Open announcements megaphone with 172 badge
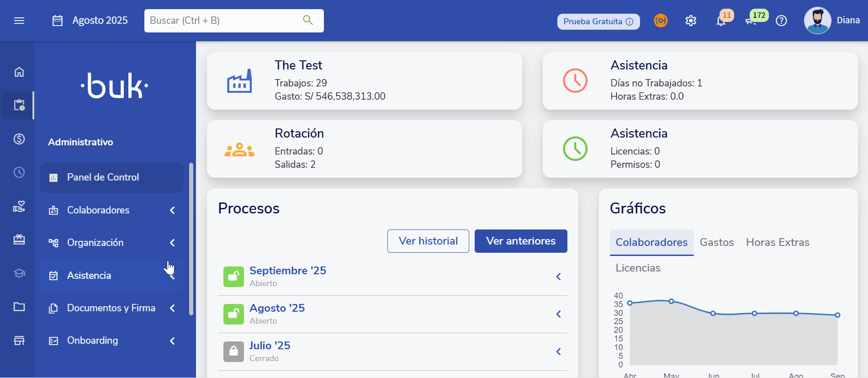Image resolution: width=868 pixels, height=378 pixels. 751,21
